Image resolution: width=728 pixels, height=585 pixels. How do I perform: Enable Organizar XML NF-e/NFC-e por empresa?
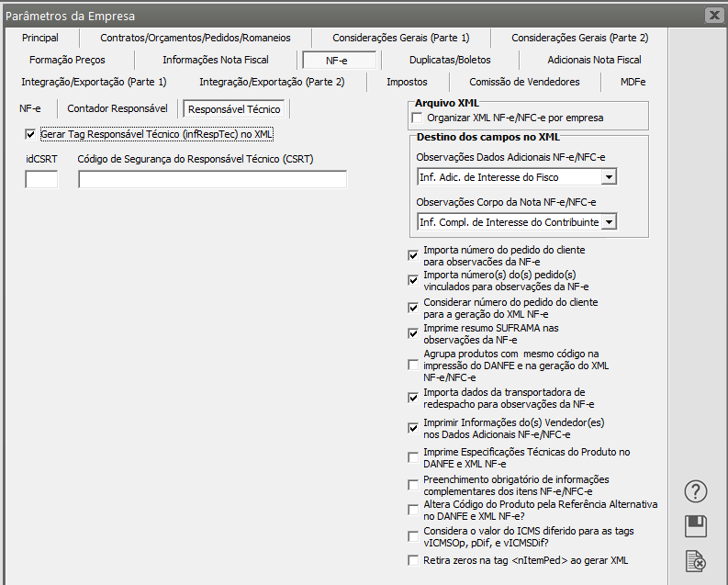click(417, 118)
